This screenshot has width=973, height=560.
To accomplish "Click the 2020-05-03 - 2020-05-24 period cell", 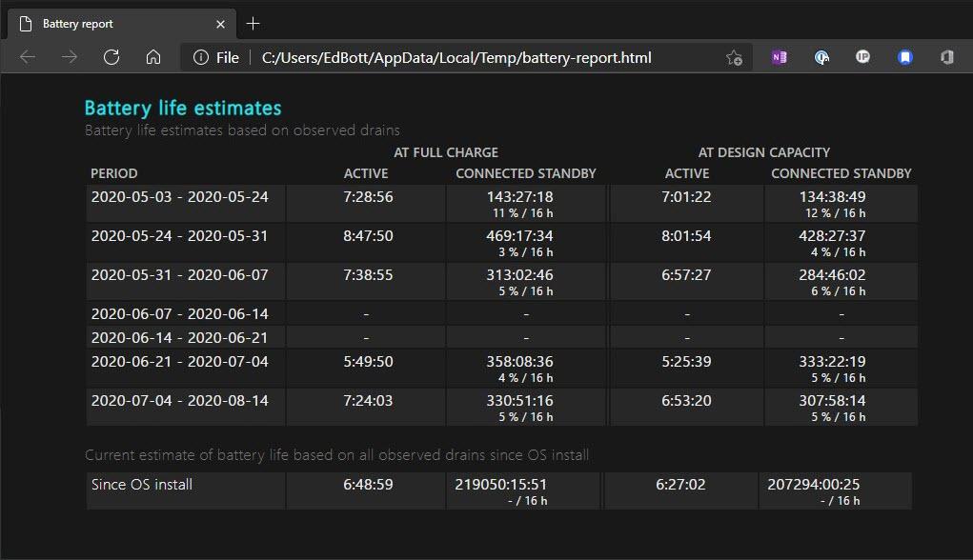I will click(179, 197).
